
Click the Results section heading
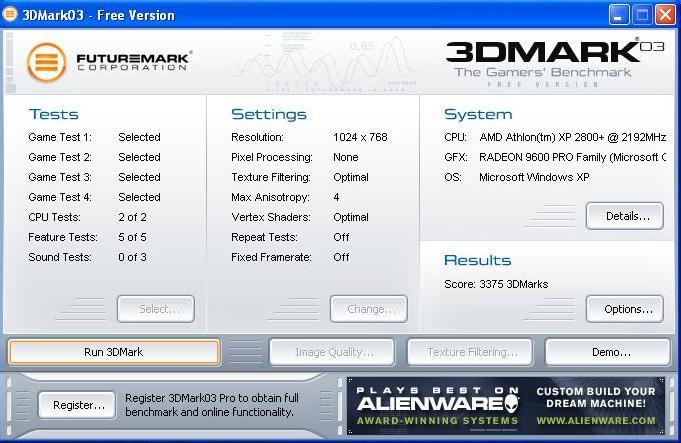477,260
